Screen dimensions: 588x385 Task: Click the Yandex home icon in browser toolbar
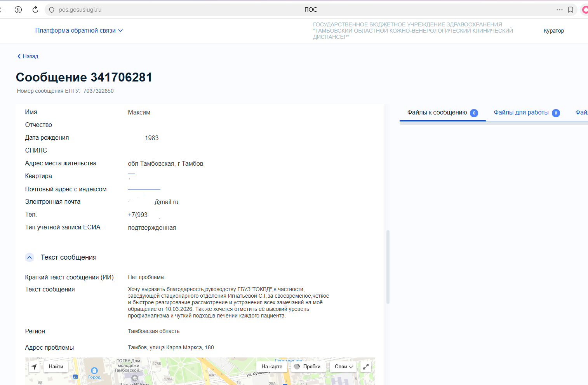pyautogui.click(x=18, y=10)
